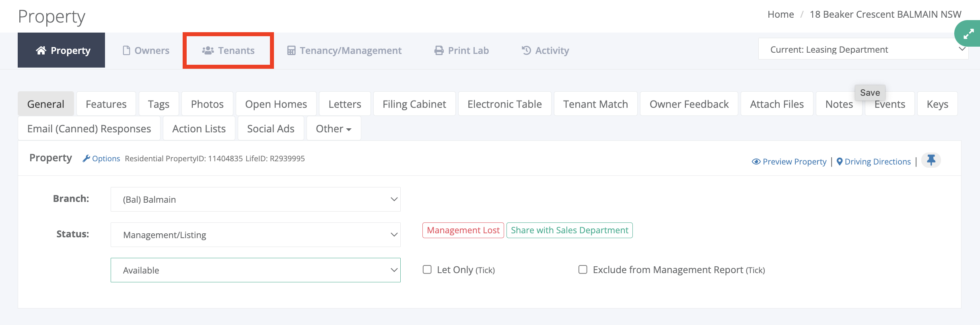Screen dimensions: 980x325
Task: Open the Tenancy/Management tab
Action: click(344, 50)
